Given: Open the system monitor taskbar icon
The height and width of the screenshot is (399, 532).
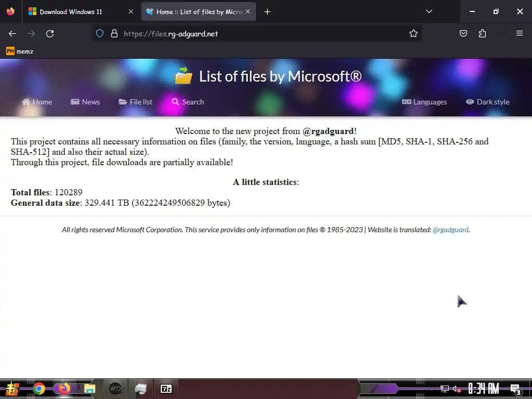Looking at the screenshot, I should tap(140, 389).
